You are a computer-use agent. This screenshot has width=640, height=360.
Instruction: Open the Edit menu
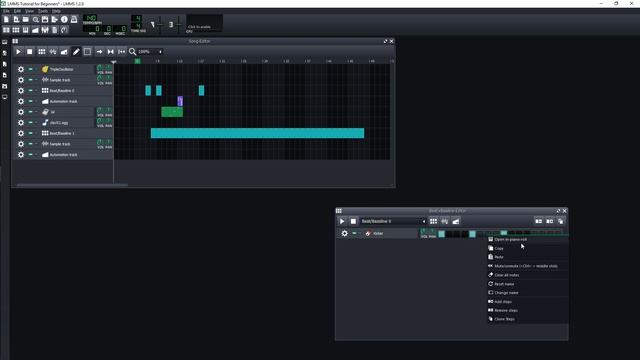pos(17,11)
